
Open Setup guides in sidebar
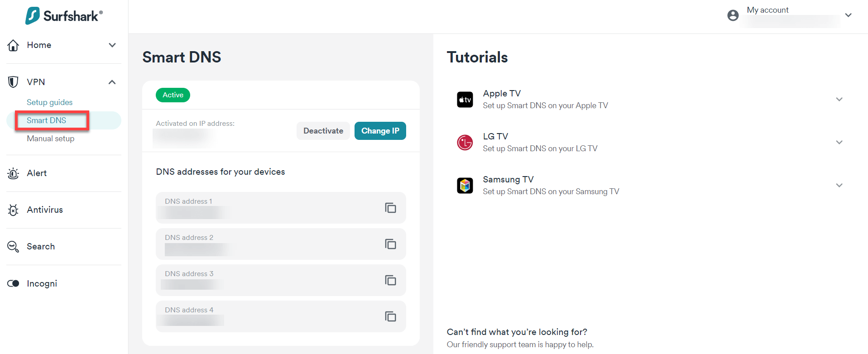pyautogui.click(x=50, y=102)
